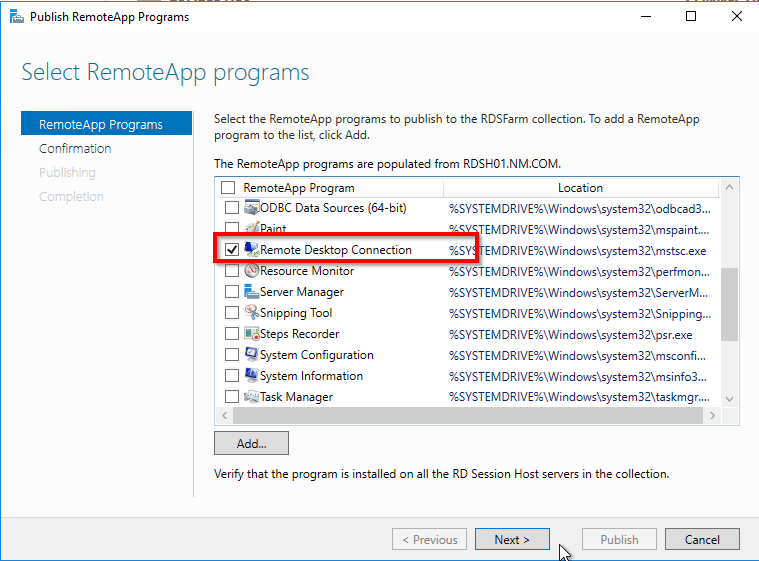Image resolution: width=759 pixels, height=561 pixels.
Task: Select the Task Manager row text
Action: [x=296, y=397]
